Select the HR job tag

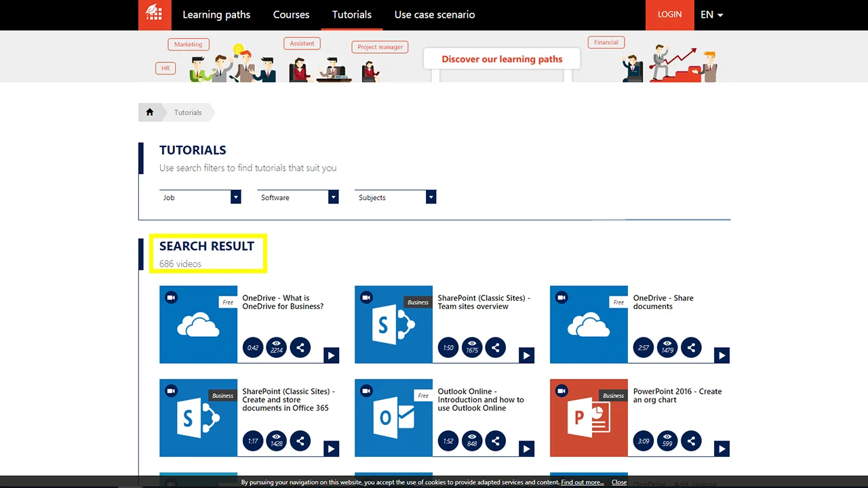(x=165, y=68)
